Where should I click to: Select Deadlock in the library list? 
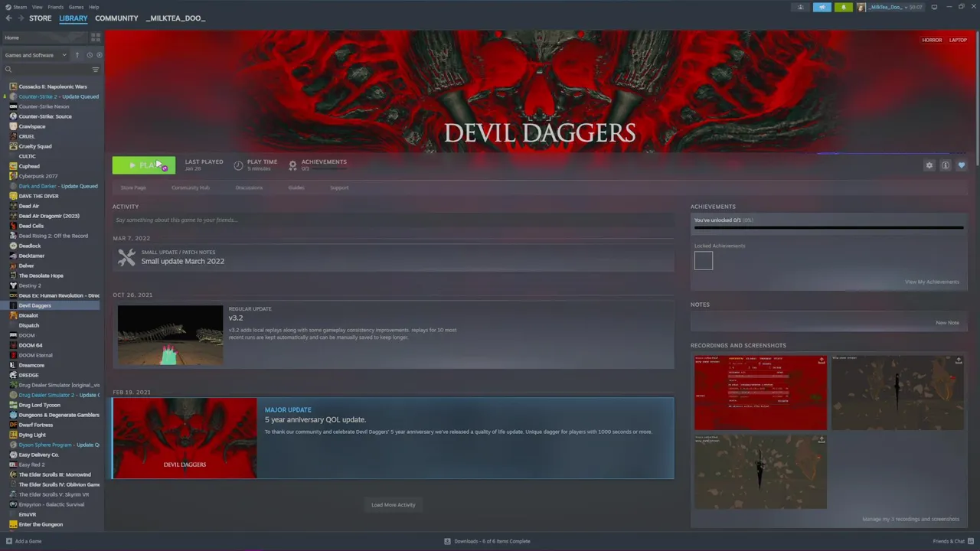30,246
